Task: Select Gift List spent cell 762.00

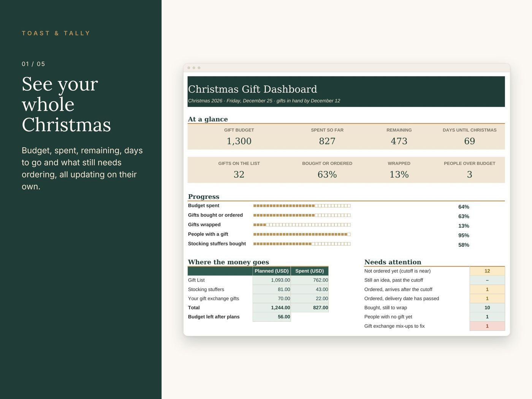Action: pyautogui.click(x=310, y=280)
